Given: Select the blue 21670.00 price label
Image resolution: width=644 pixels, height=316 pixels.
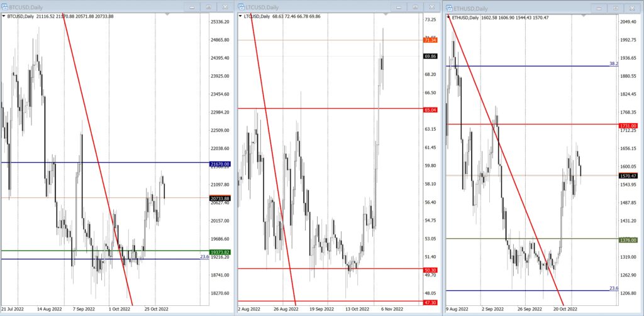Looking at the screenshot, I should coord(218,163).
